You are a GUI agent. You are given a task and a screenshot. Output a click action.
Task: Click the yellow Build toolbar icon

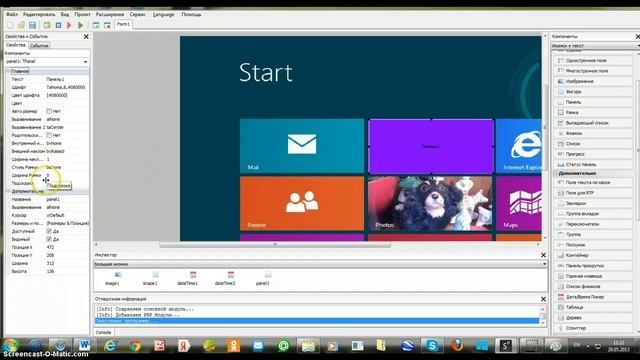click(47, 25)
